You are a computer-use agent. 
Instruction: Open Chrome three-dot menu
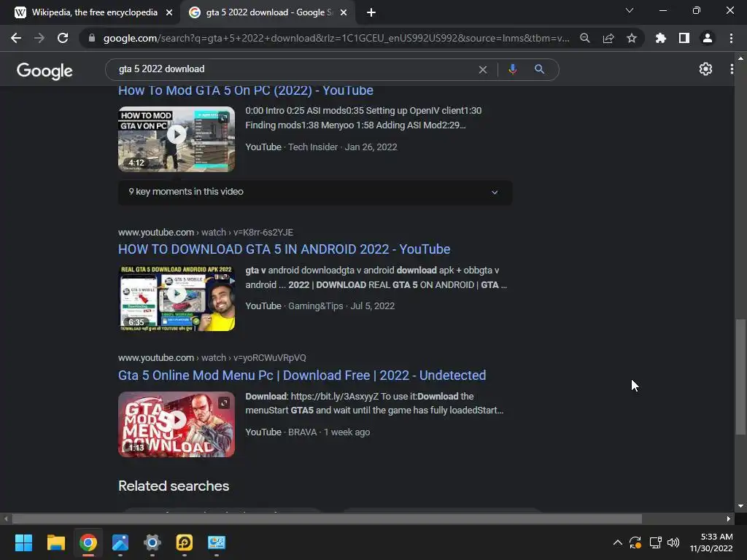coord(731,38)
